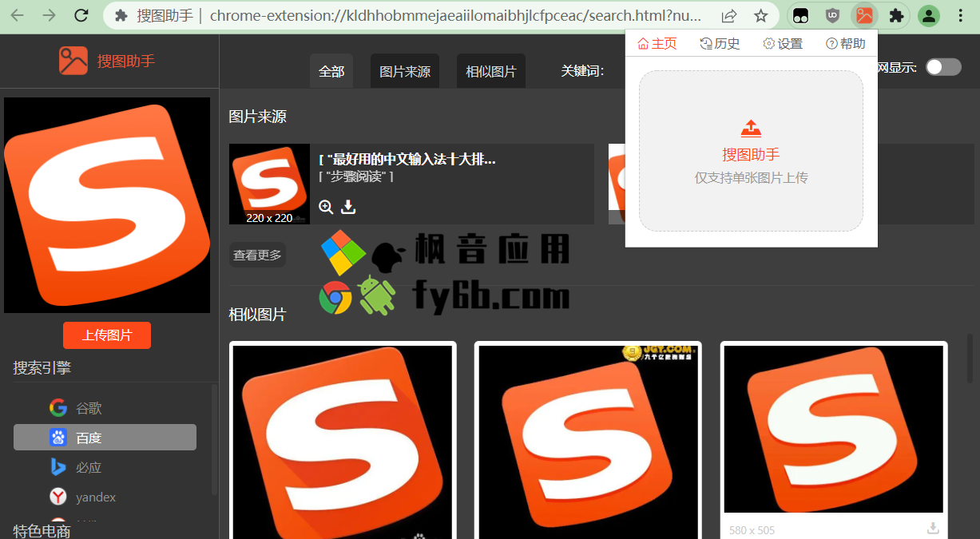
Task: Click the share icon in the address bar
Action: (729, 15)
